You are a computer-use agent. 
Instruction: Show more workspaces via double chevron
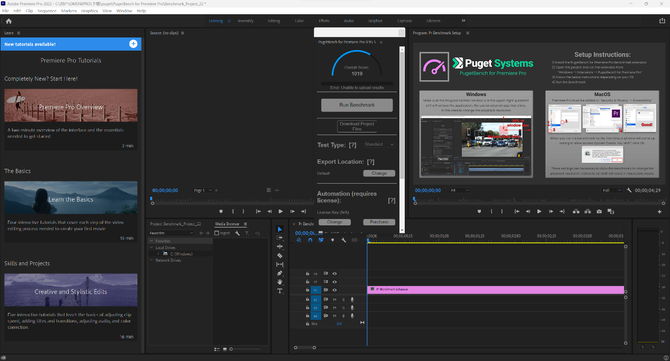click(x=463, y=21)
